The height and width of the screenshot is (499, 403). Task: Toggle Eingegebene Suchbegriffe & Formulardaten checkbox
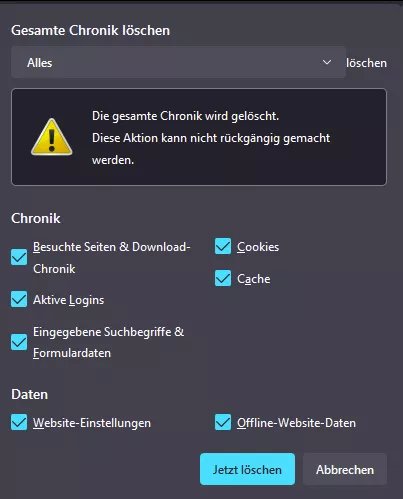(19, 342)
